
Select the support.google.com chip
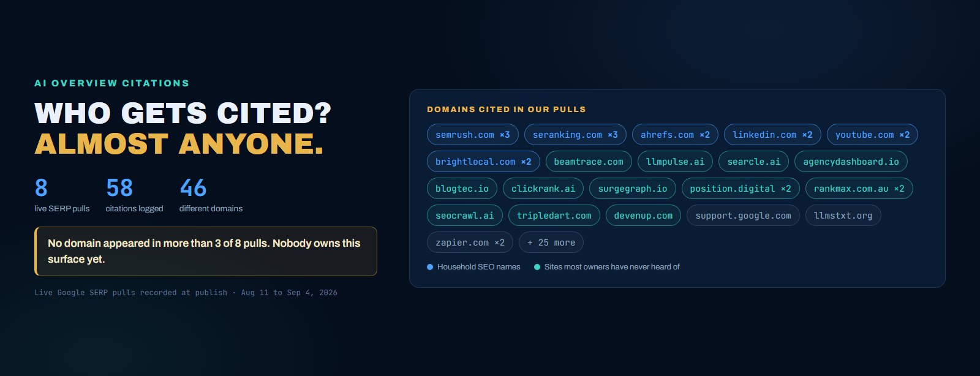(x=743, y=216)
